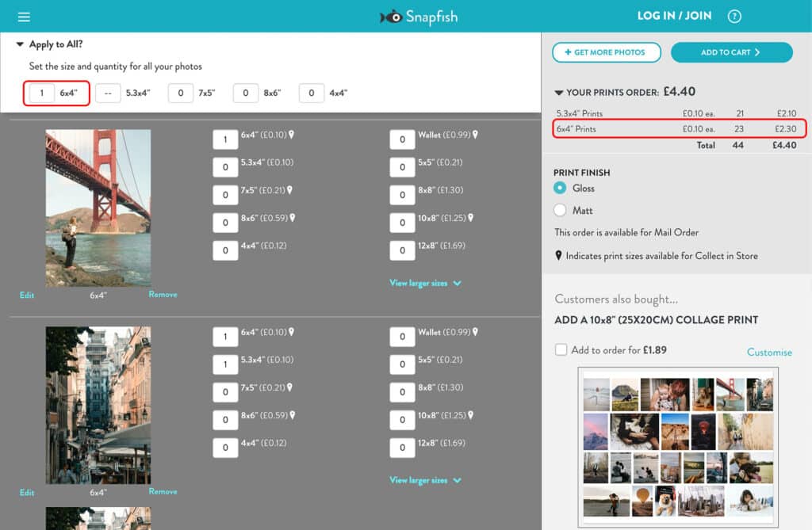Click the location pin in the Collect in Store note
Image resolution: width=812 pixels, height=530 pixels.
coord(559,256)
